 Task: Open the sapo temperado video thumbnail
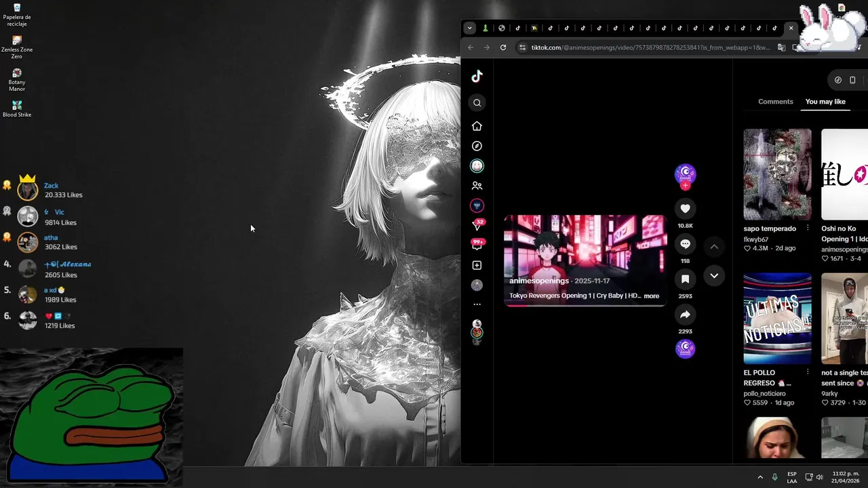click(777, 174)
